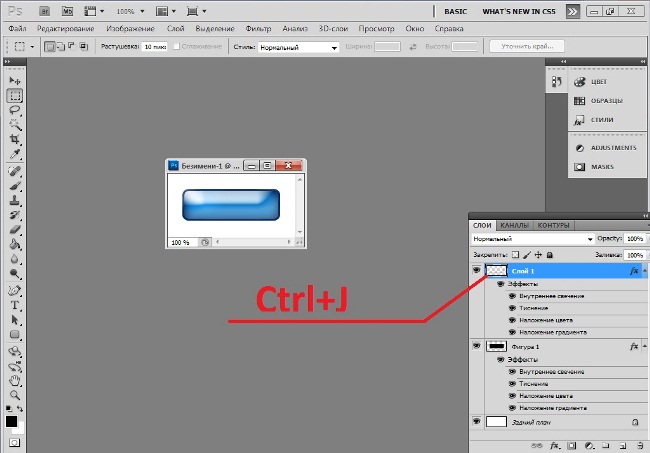This screenshot has width=650, height=453.
Task: Hide the Фигура 1 layer
Action: point(477,346)
